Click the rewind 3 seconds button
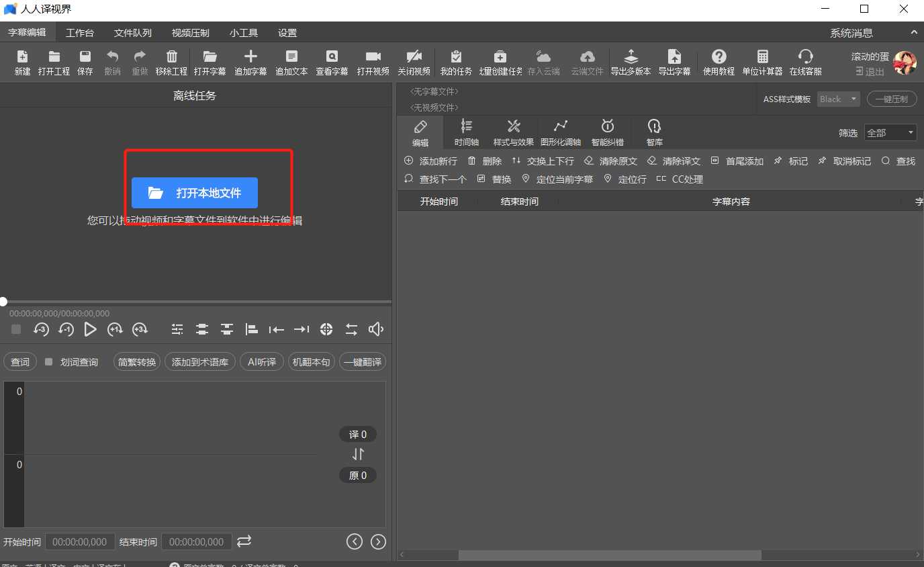Screen dimensions: 924x567 pos(41,329)
